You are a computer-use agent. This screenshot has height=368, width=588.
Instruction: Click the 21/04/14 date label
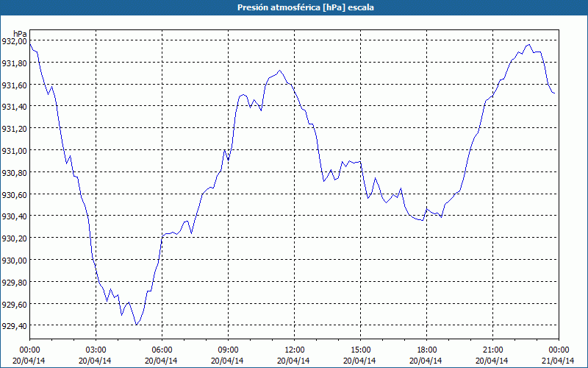(x=558, y=361)
